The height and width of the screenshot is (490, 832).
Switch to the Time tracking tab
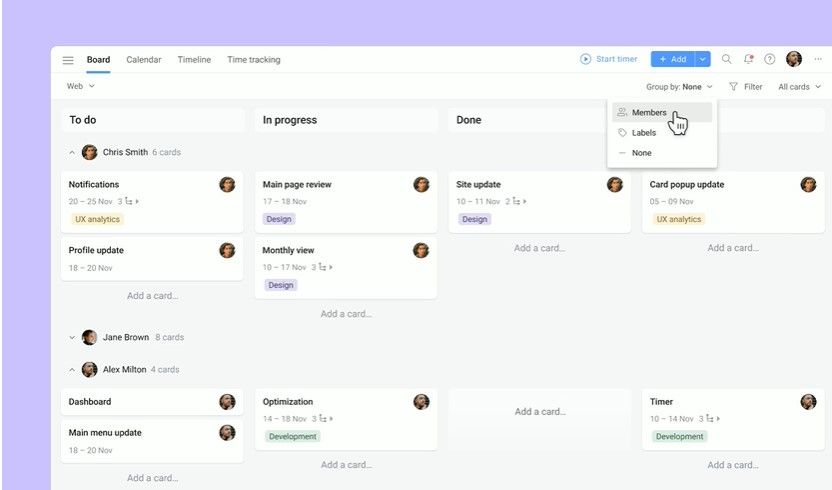click(x=254, y=59)
